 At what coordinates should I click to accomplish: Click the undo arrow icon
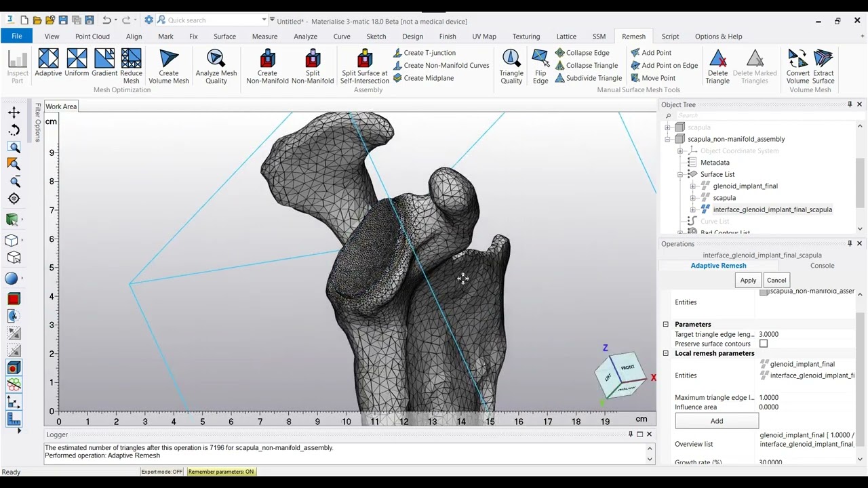tap(106, 20)
